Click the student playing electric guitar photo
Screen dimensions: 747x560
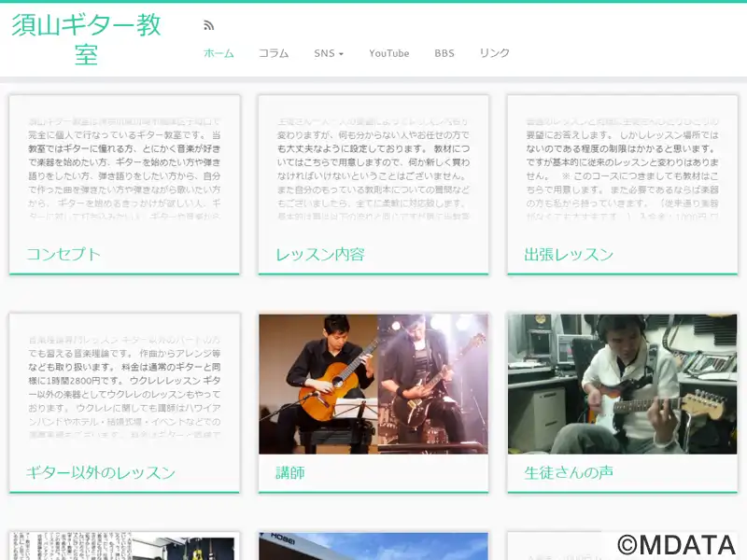[x=622, y=384]
